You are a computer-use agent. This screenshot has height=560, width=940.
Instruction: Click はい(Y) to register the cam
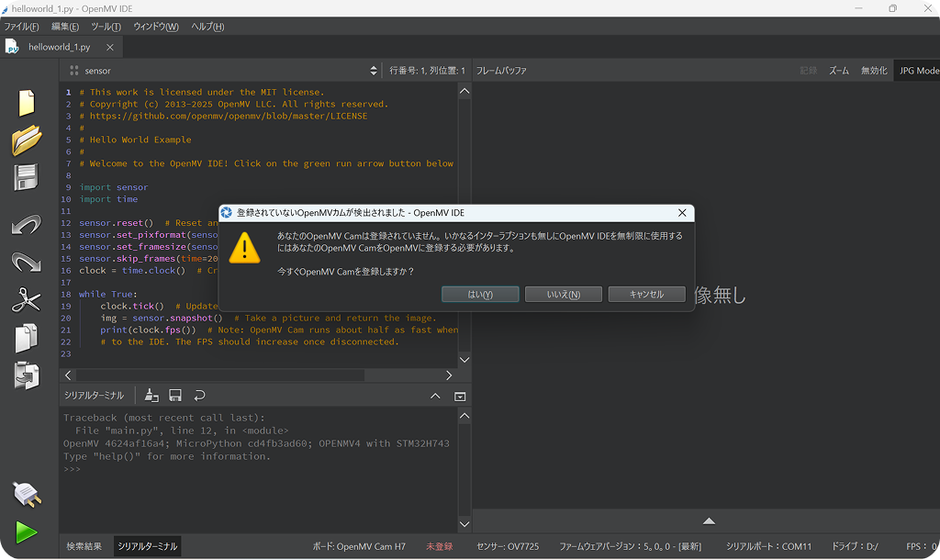click(x=480, y=295)
